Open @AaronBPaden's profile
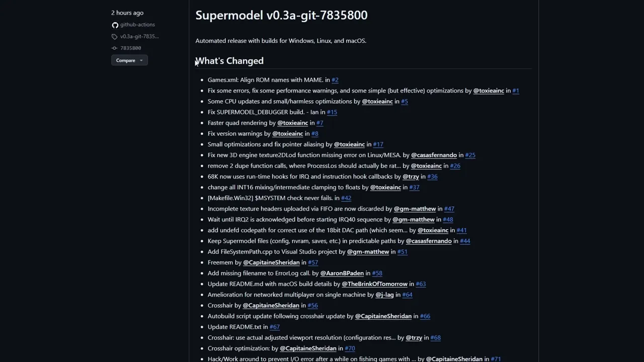Screen dimensions: 644x362 [x=342, y=273]
